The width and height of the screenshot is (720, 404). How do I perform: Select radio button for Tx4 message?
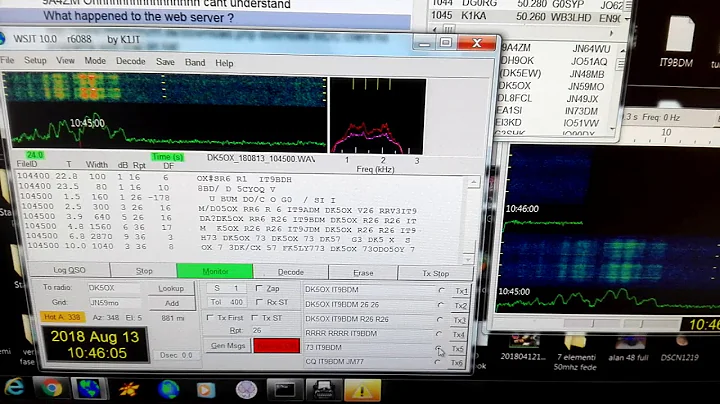pos(439,334)
